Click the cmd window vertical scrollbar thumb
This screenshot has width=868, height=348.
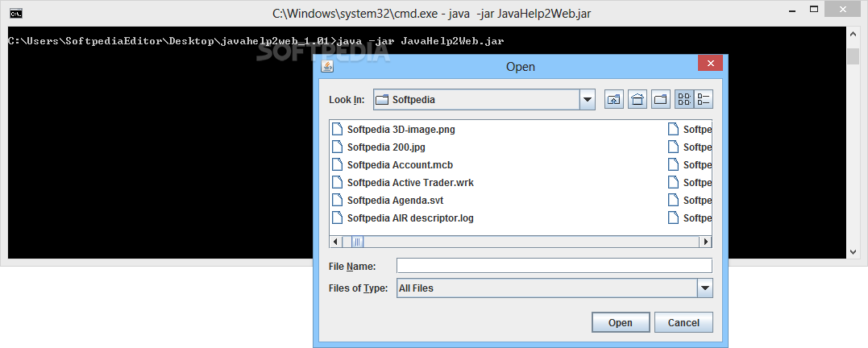[x=853, y=56]
